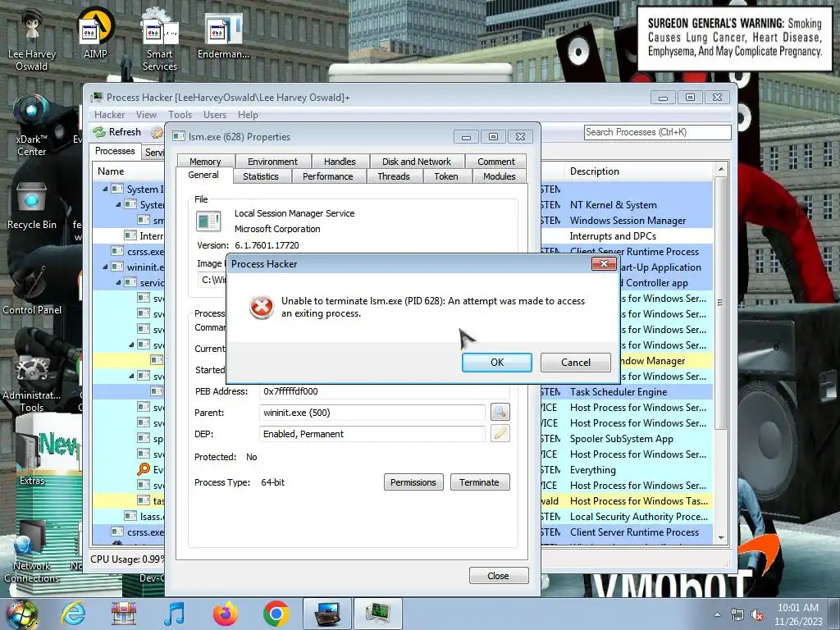Open the AIMP desktop shortcut

pyautogui.click(x=95, y=33)
